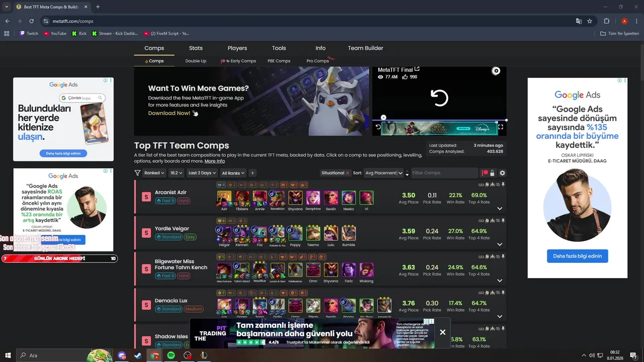Open the Info menu tab
Image resolution: width=644 pixels, height=362 pixels.
point(320,48)
